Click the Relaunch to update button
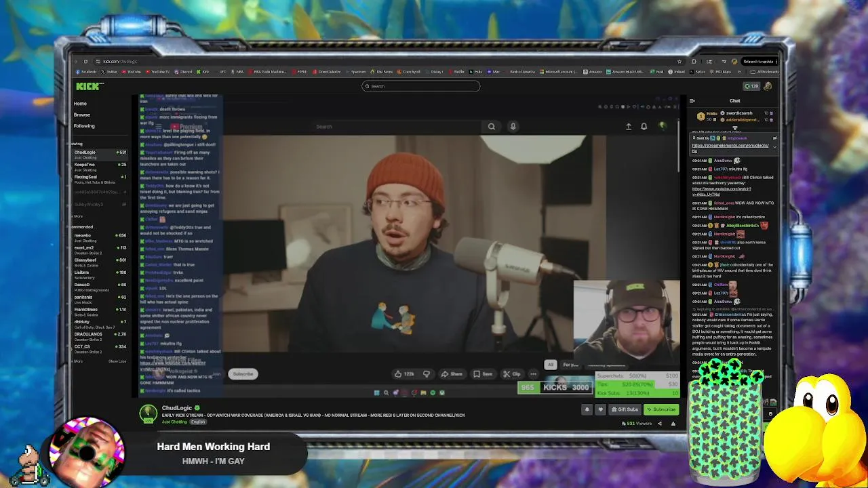 coord(759,62)
